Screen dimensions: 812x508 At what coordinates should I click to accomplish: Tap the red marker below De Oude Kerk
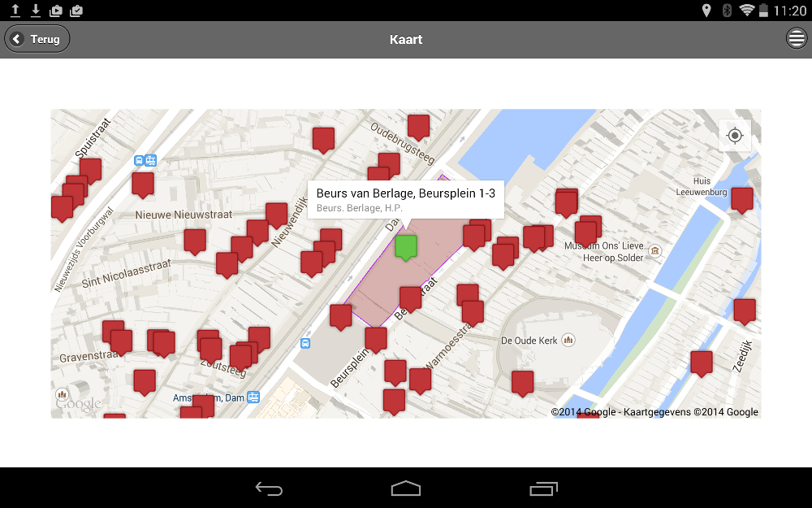pos(522,384)
